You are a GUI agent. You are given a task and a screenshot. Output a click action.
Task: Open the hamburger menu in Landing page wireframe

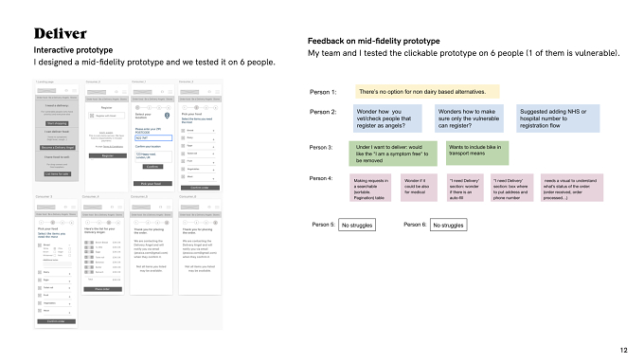coord(74,90)
